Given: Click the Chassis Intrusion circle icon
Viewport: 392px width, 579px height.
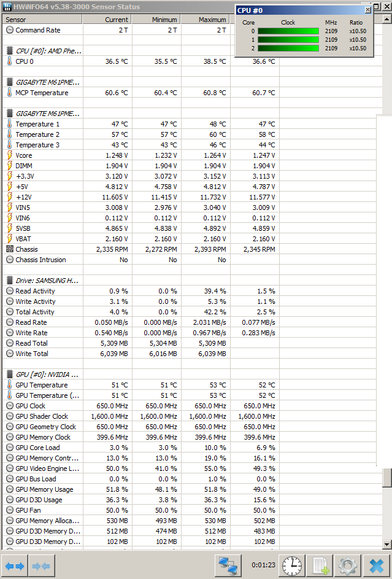Looking at the screenshot, I should point(10,260).
